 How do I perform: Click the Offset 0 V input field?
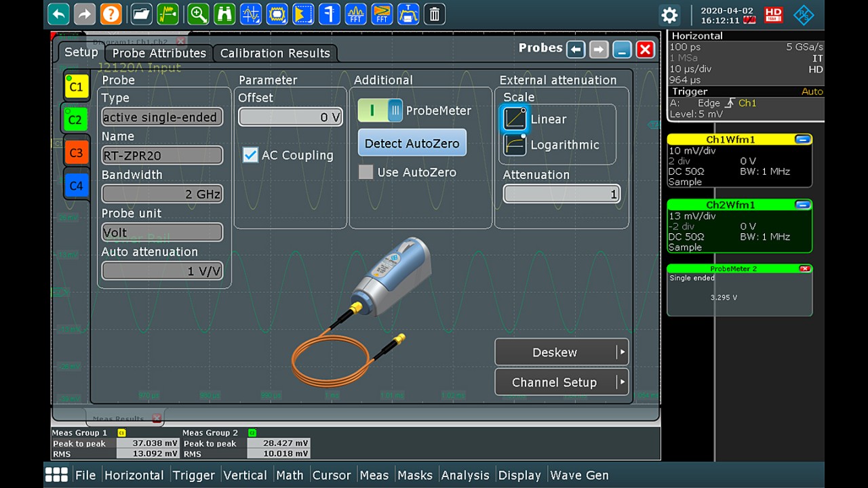[290, 117]
